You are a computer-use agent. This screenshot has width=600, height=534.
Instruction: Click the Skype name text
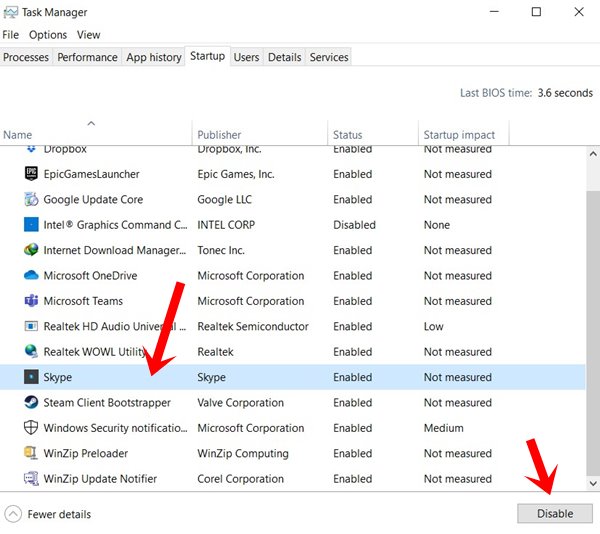(x=57, y=377)
